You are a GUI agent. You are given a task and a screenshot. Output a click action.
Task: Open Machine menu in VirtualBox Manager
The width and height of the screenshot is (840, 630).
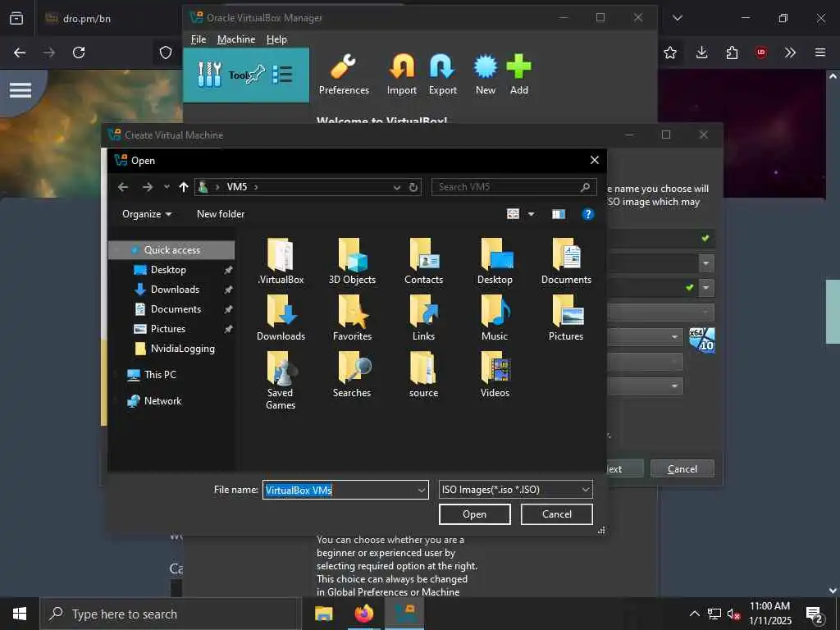click(x=236, y=39)
